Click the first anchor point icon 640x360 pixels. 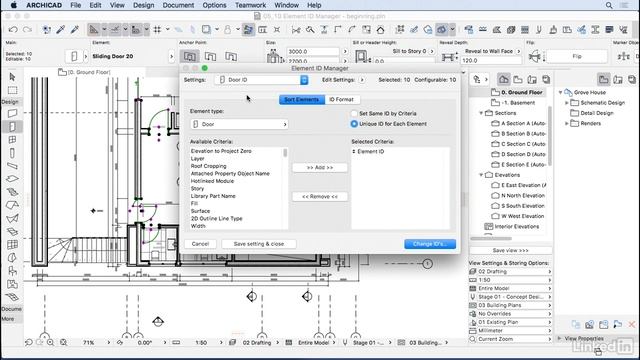click(x=190, y=56)
